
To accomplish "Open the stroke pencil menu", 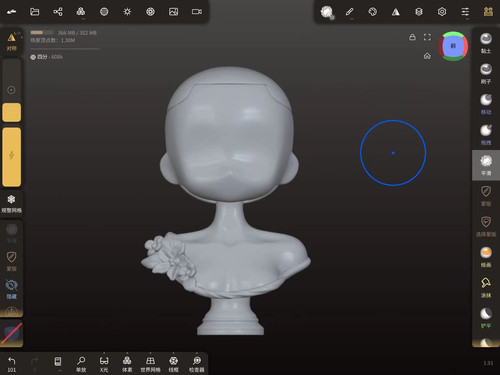I will tap(349, 12).
